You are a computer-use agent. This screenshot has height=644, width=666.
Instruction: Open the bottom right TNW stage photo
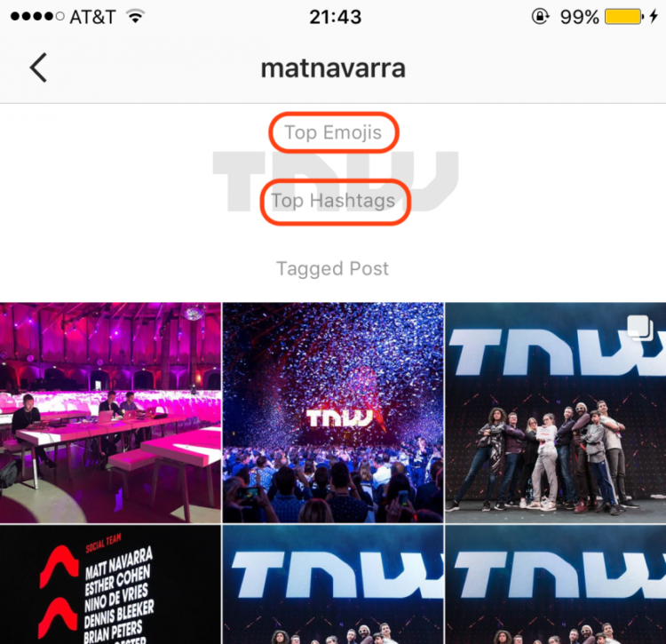(x=556, y=584)
